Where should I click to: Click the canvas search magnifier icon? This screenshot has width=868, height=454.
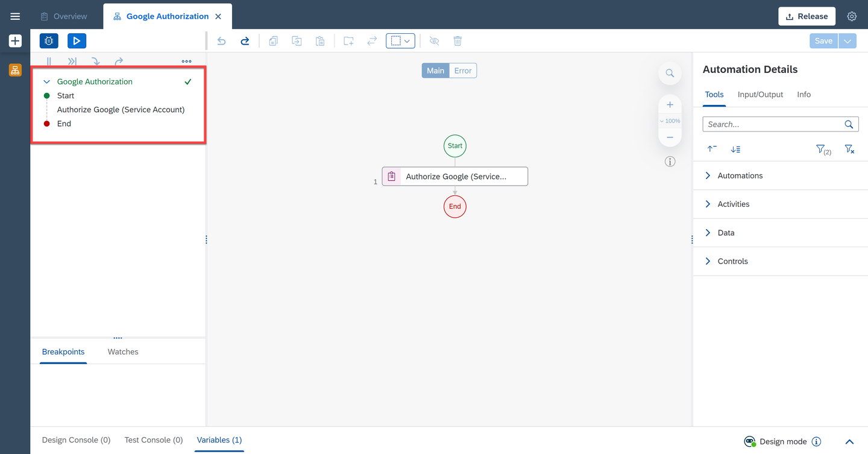670,73
